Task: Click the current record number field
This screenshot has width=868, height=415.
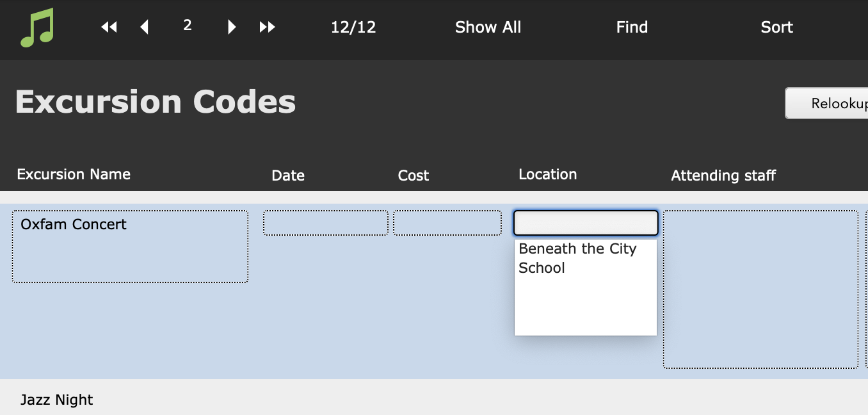Action: (x=188, y=26)
